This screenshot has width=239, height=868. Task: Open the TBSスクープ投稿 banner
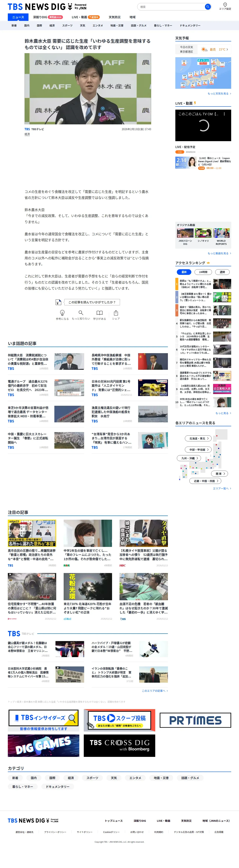coord(119,720)
